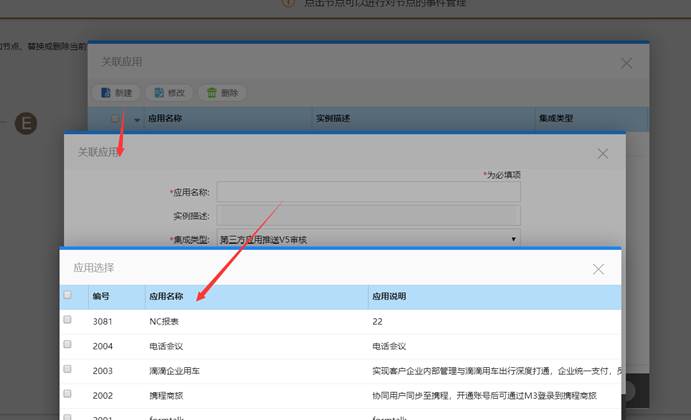
Task: Click the 新建 new-document icon
Action: click(x=106, y=93)
